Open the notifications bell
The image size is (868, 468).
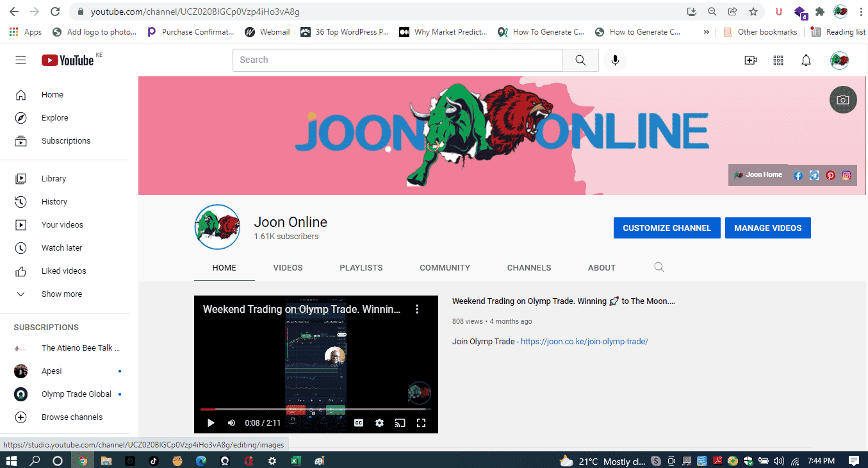point(807,60)
